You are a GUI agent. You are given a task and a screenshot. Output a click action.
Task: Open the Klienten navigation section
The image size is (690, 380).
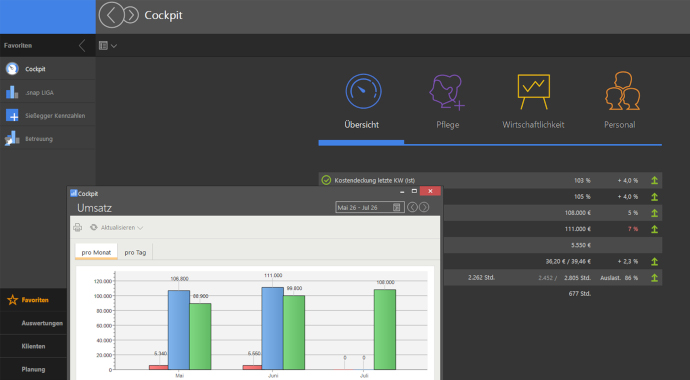33,346
